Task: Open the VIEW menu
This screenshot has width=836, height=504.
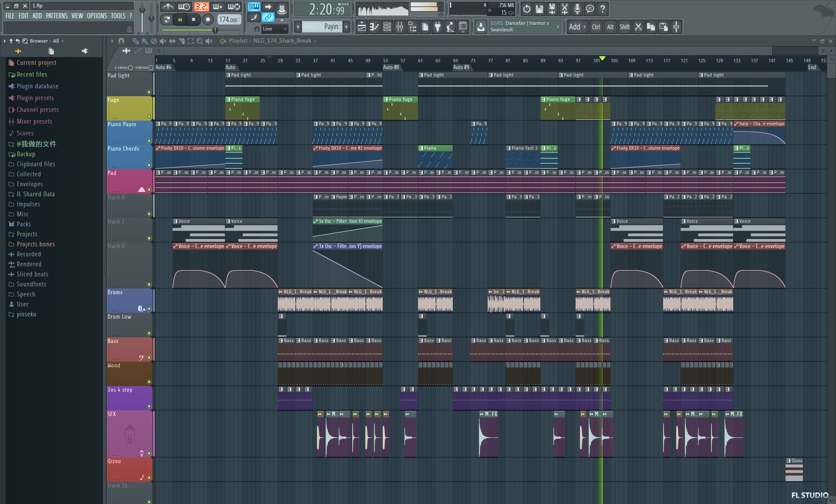Action: click(77, 16)
